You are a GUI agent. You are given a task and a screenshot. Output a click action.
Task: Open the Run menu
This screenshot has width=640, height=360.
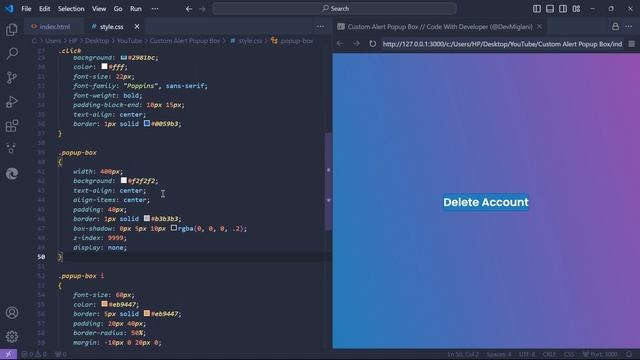point(136,9)
